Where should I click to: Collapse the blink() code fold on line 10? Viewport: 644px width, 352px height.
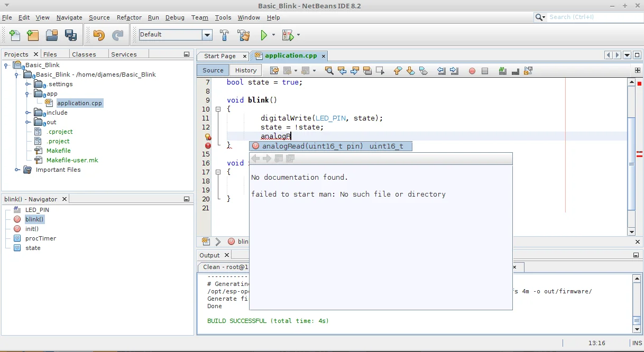[x=218, y=109]
